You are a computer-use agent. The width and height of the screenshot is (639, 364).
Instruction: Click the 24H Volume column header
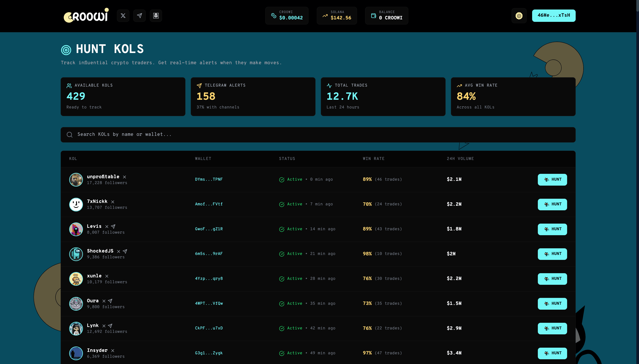coord(460,159)
